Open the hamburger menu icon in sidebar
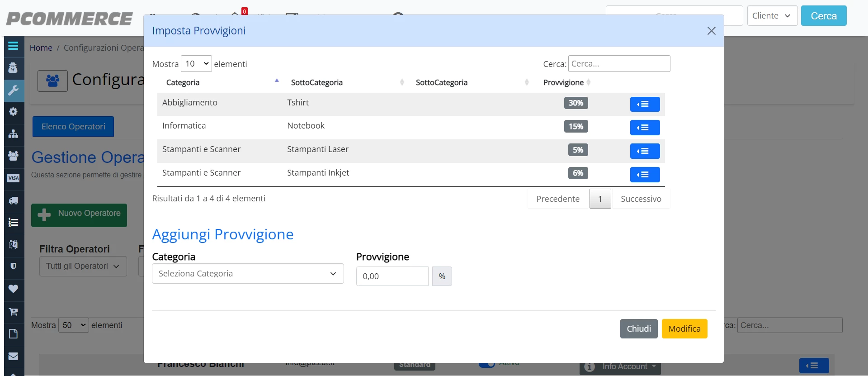 pos(13,46)
